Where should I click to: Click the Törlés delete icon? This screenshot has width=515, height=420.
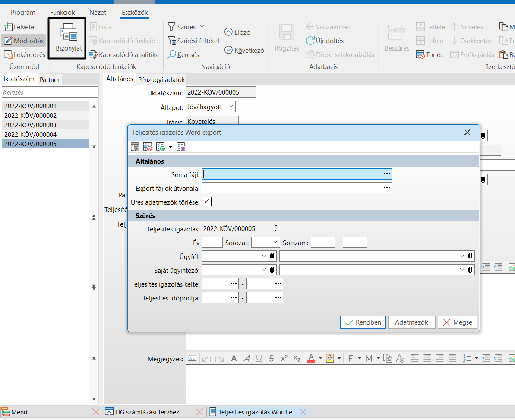click(420, 55)
